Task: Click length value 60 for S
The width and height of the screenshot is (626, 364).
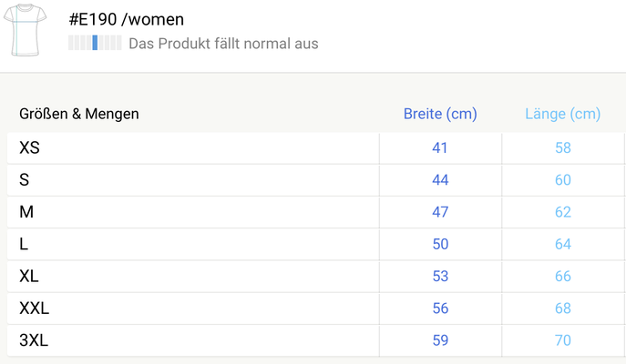Action: 562,180
